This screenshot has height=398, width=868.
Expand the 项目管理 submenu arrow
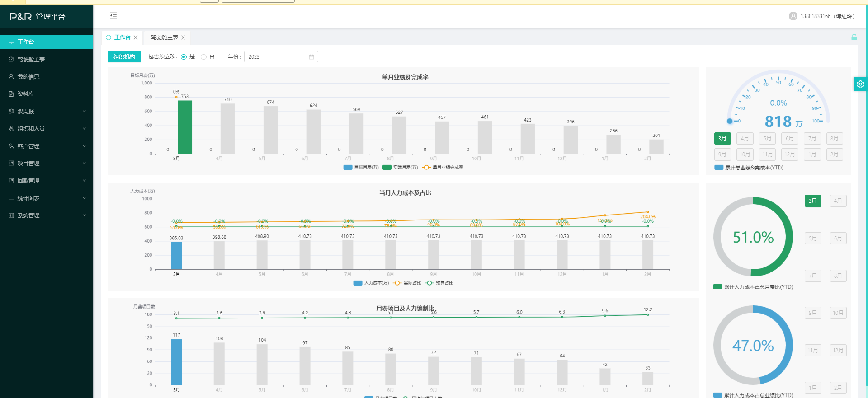pyautogui.click(x=84, y=163)
